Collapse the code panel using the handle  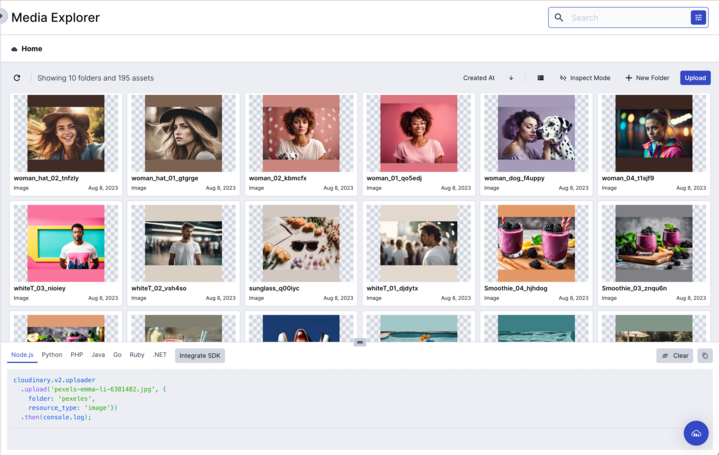(360, 342)
